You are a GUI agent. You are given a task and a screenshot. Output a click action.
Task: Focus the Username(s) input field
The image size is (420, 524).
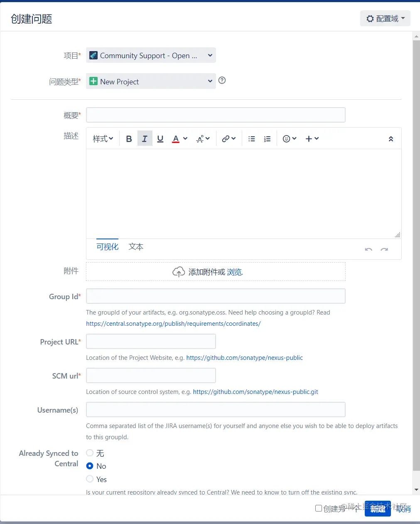pyautogui.click(x=216, y=410)
